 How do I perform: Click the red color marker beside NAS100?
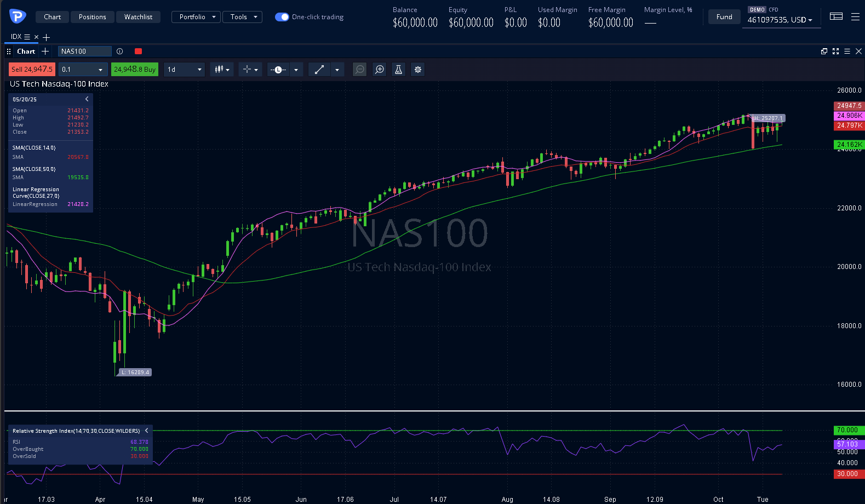coord(138,51)
